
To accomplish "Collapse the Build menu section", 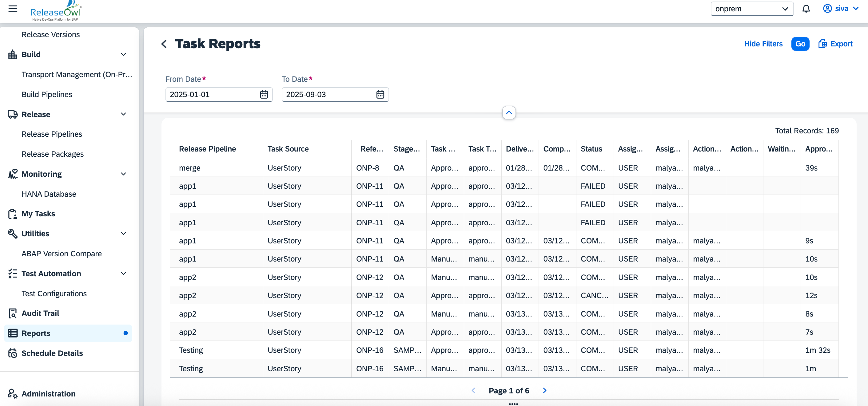I will pyautogui.click(x=123, y=54).
